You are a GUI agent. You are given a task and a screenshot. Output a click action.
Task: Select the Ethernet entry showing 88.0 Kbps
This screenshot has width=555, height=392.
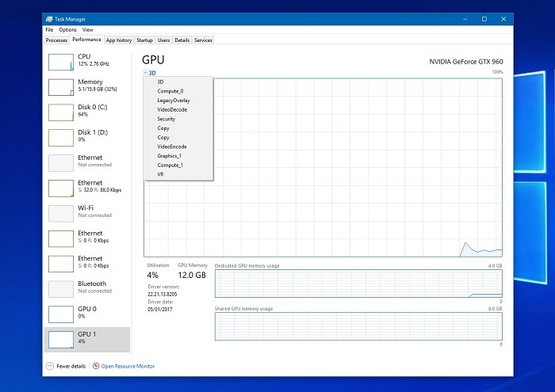(87, 188)
